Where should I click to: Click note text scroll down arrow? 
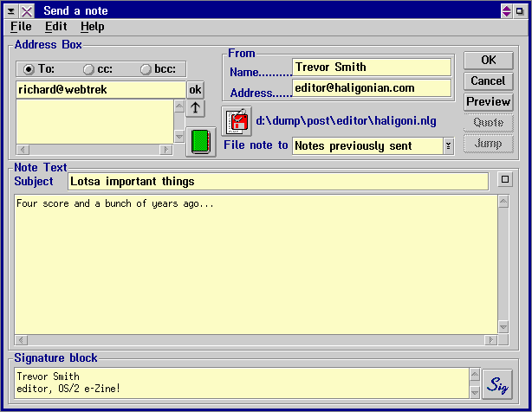point(503,326)
